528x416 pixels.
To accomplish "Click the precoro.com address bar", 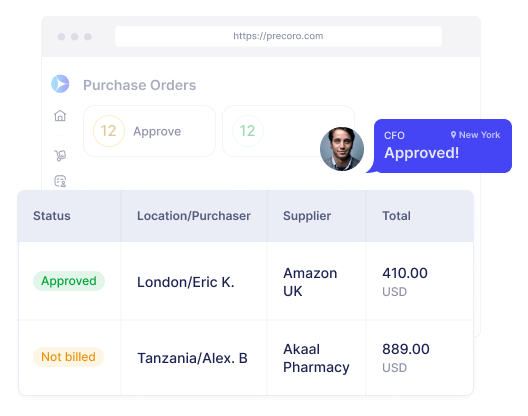I will pyautogui.click(x=278, y=36).
